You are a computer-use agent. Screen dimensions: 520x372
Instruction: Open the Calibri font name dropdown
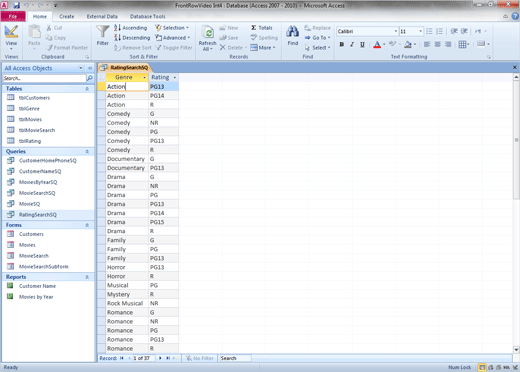tap(396, 31)
